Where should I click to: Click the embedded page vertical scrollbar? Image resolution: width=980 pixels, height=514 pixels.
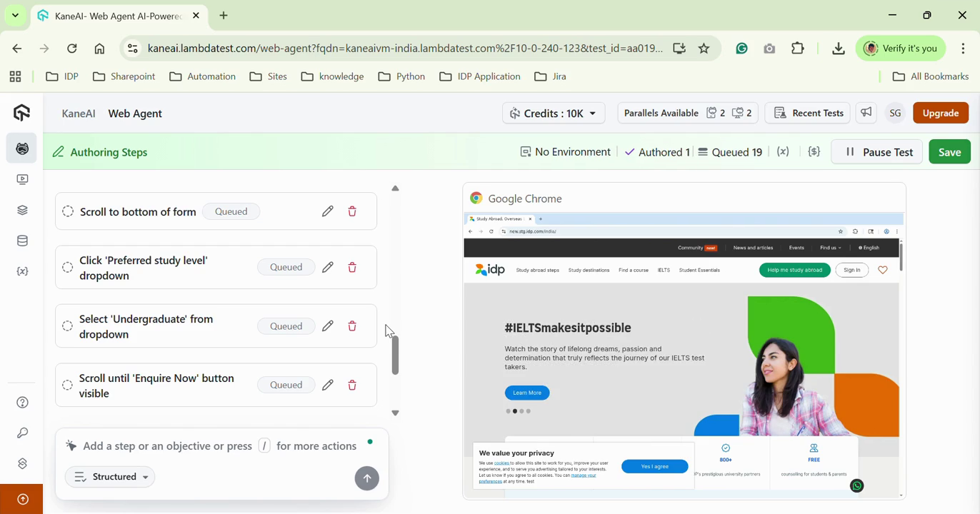point(901,256)
